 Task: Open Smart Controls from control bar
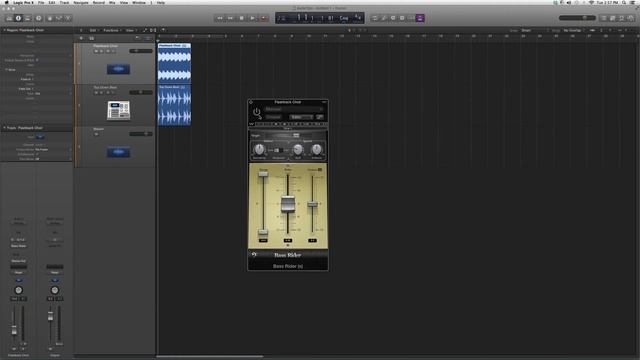(x=50, y=18)
